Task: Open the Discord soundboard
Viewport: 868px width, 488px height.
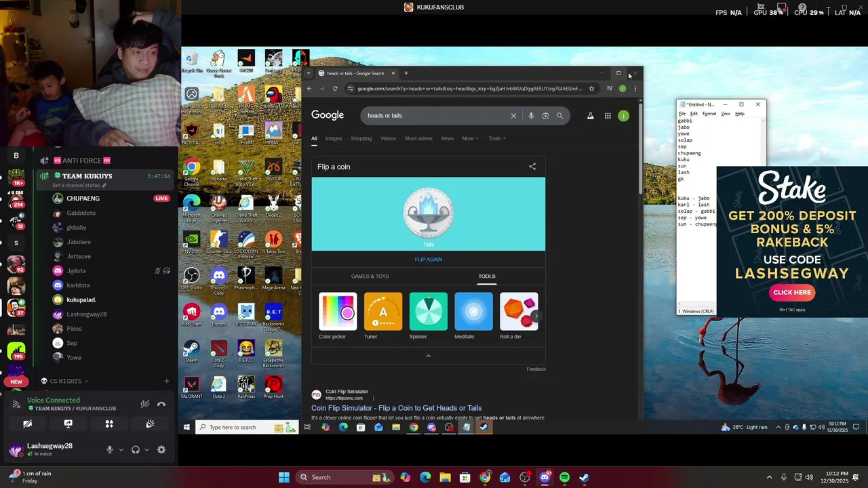Action: click(150, 424)
